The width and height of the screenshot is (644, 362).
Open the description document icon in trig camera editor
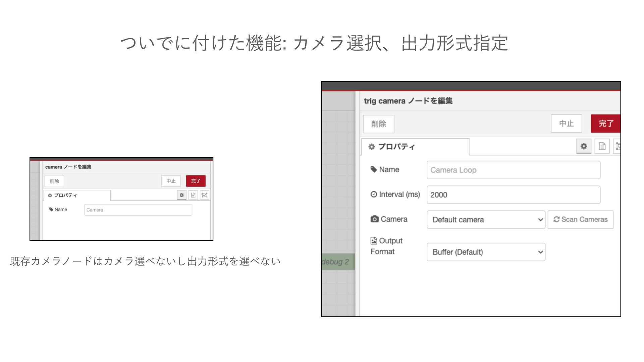(x=602, y=146)
